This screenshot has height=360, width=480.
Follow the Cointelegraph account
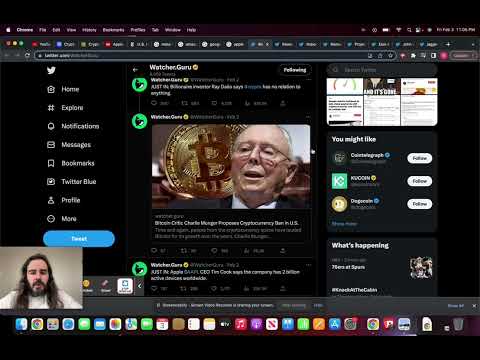(x=419, y=158)
